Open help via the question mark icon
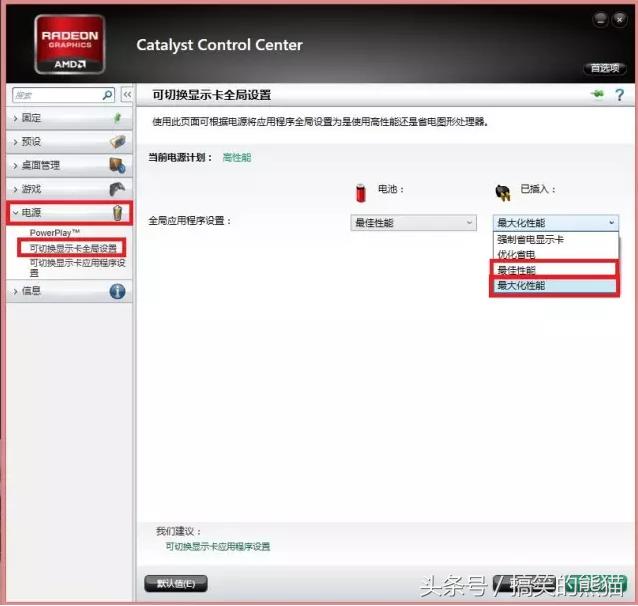Viewport: 638px width, 606px height. coord(619,95)
